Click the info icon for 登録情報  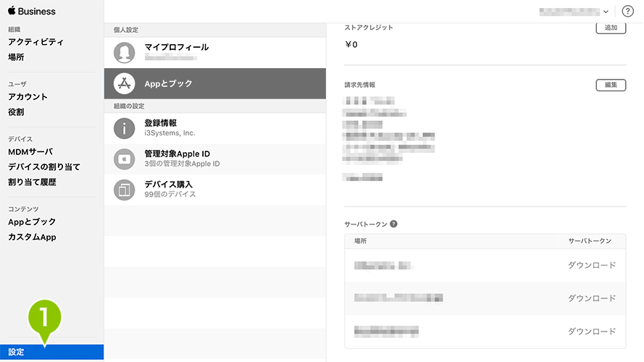(x=124, y=128)
